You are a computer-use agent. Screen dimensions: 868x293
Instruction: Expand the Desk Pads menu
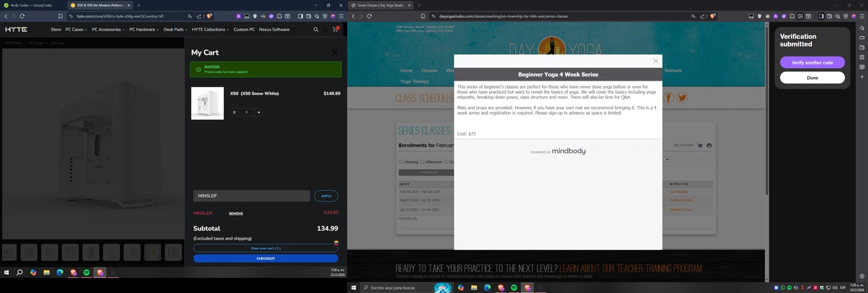tap(175, 30)
